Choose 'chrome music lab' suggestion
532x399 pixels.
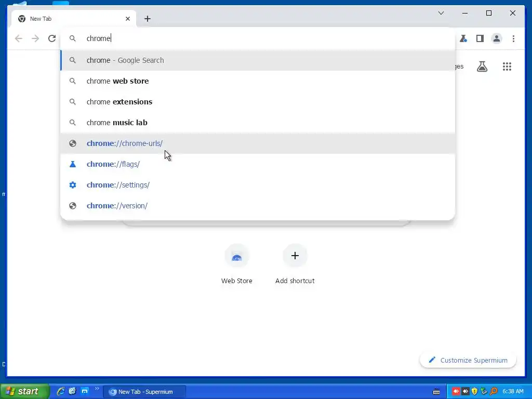coord(258,123)
